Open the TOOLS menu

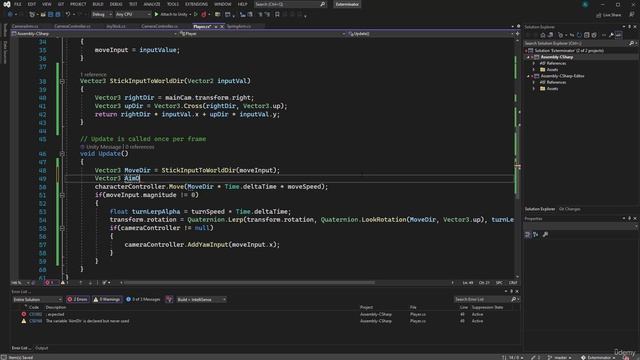[x=173, y=4]
